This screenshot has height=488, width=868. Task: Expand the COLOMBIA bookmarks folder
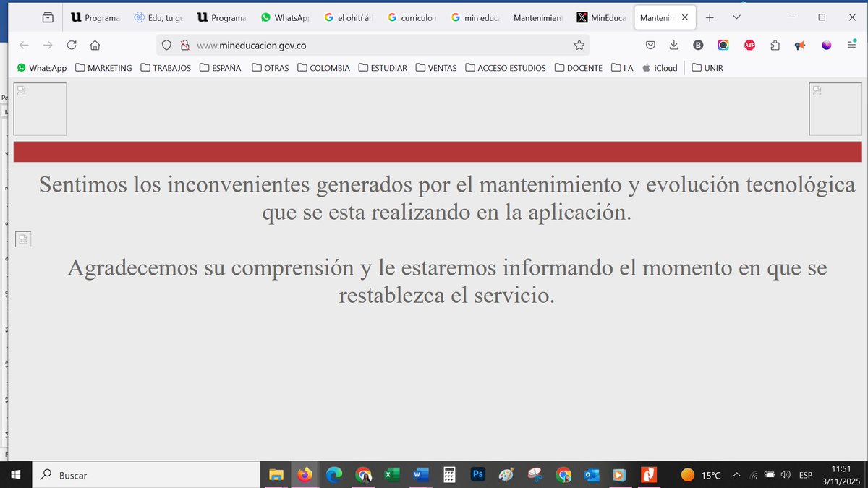pos(323,68)
